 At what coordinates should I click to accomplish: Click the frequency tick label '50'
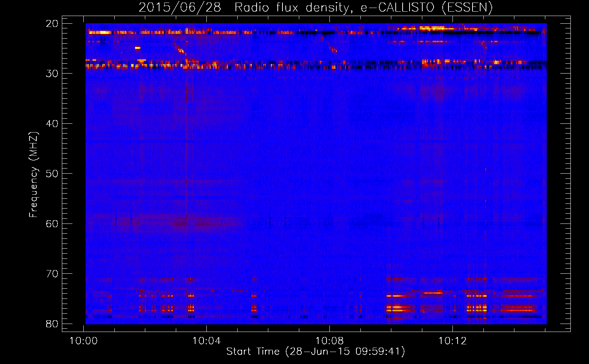pyautogui.click(x=52, y=174)
